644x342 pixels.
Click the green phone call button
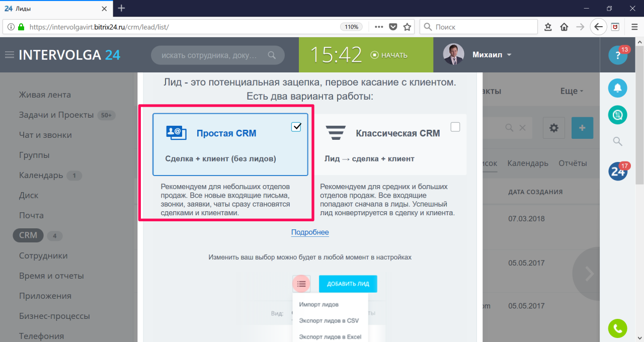(618, 329)
